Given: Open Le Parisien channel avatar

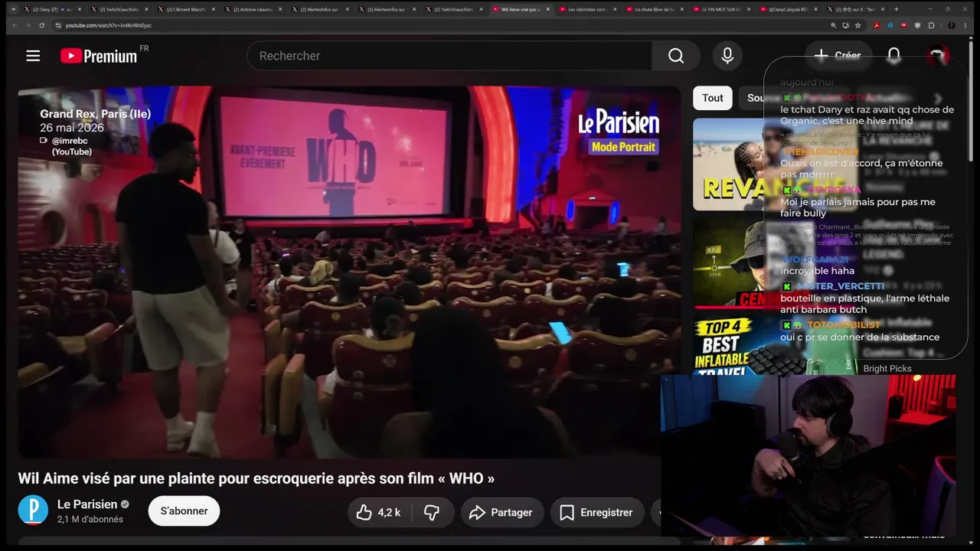Looking at the screenshot, I should click(x=33, y=510).
